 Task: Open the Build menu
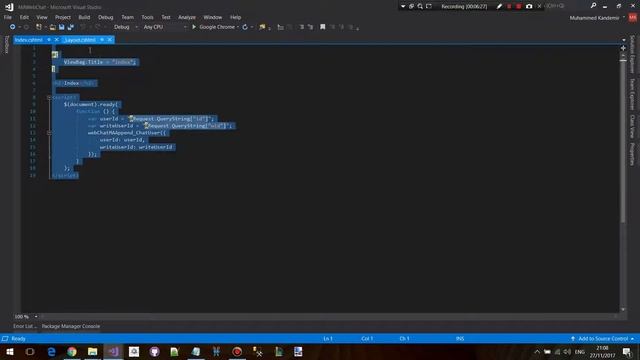84,17
